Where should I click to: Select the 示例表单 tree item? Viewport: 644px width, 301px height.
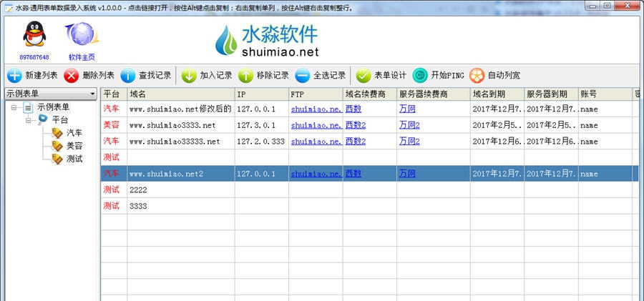tap(54, 107)
